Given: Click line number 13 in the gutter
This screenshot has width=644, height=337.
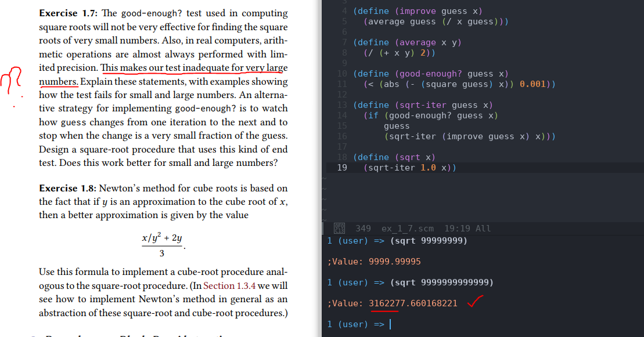Looking at the screenshot, I should (x=341, y=105).
